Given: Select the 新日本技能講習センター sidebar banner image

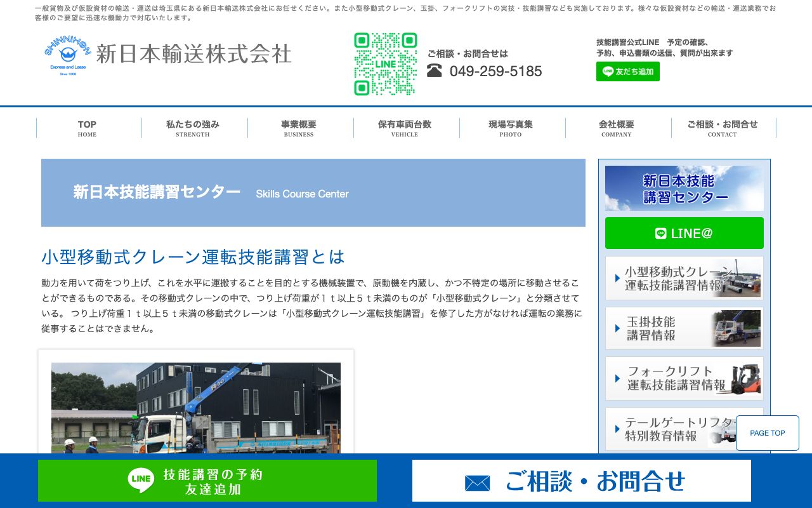Looking at the screenshot, I should (x=684, y=188).
